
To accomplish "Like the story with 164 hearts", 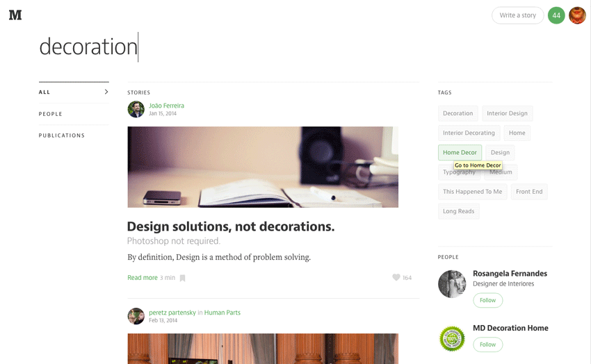I will point(396,277).
